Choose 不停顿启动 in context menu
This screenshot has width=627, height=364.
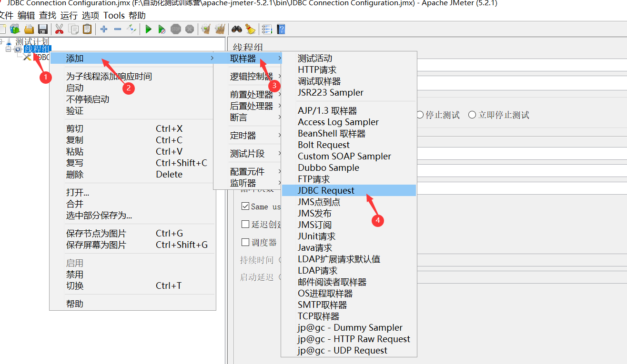pos(132,99)
